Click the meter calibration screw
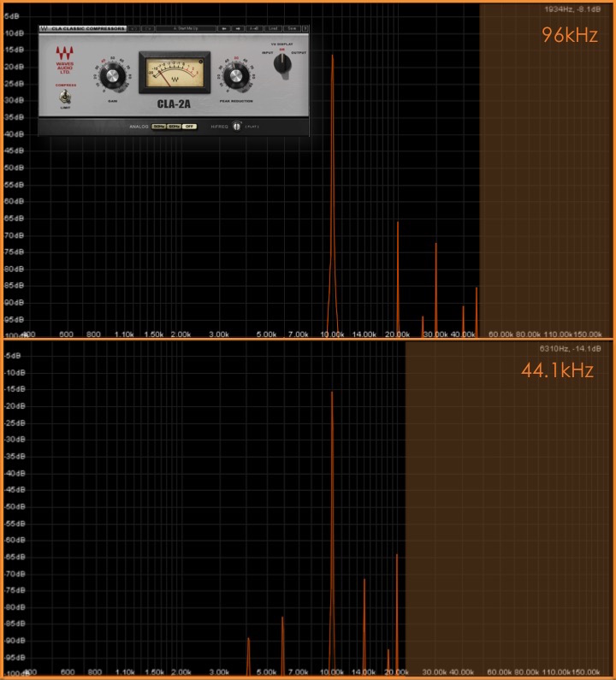 (201, 62)
